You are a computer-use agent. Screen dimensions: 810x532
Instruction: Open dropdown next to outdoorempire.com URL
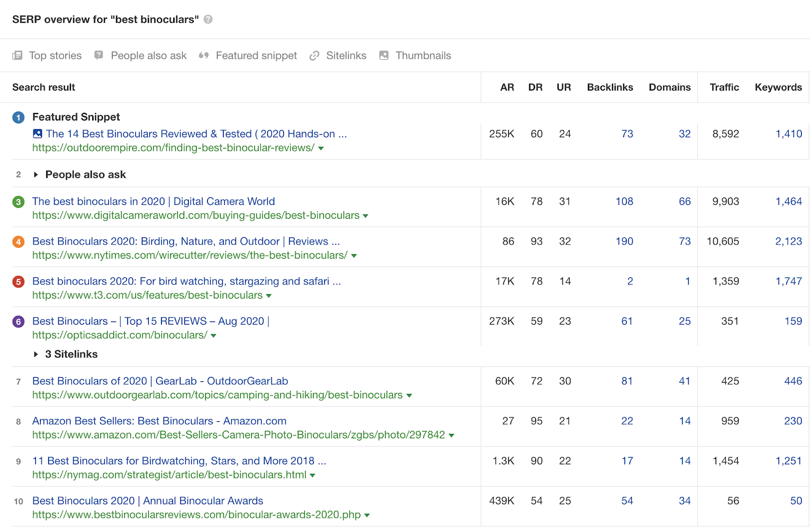[x=321, y=148]
